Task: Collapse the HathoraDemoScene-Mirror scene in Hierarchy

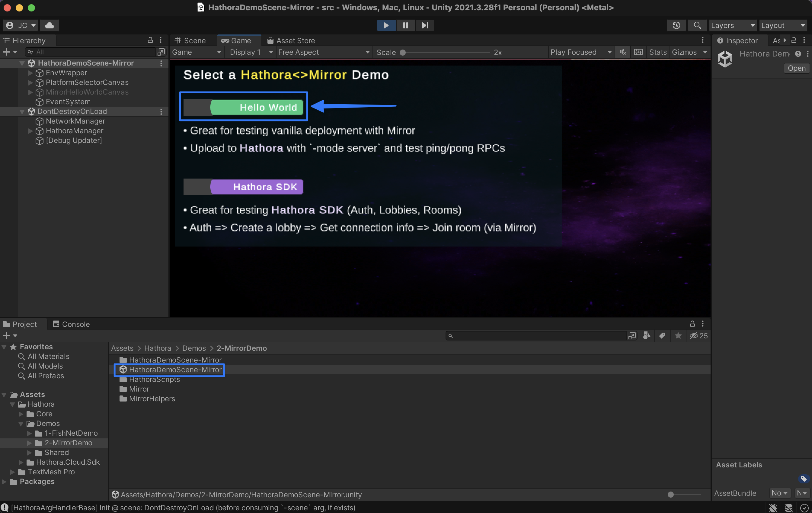Action: [22, 63]
